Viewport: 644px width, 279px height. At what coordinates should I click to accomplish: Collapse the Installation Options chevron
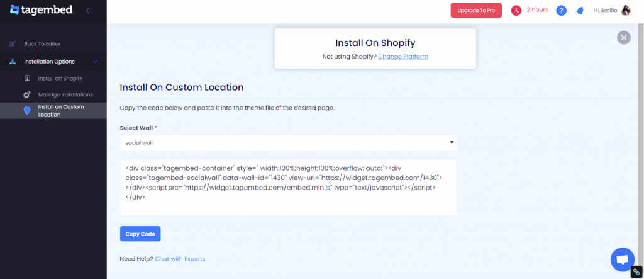click(x=96, y=62)
